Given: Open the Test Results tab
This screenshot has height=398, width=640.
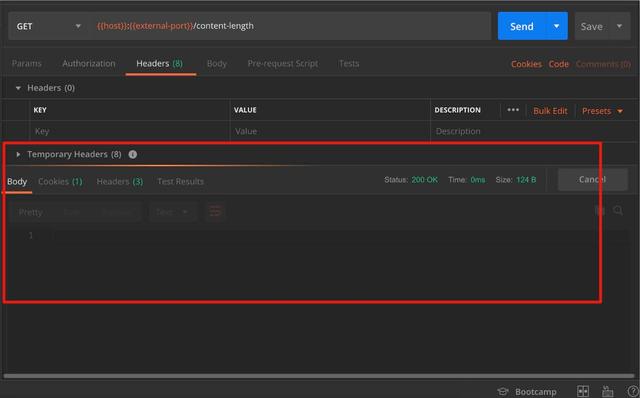Looking at the screenshot, I should [x=180, y=182].
